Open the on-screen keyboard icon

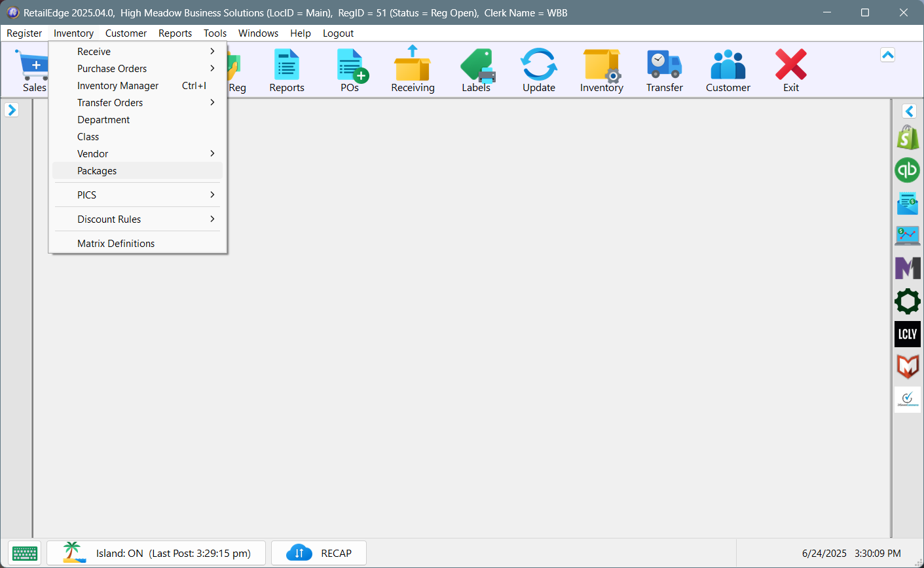[x=25, y=553]
